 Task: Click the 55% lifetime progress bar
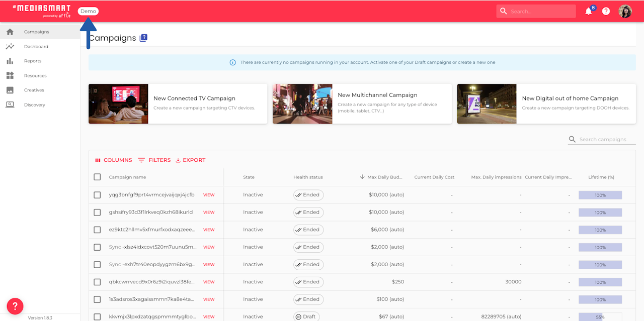point(600,317)
